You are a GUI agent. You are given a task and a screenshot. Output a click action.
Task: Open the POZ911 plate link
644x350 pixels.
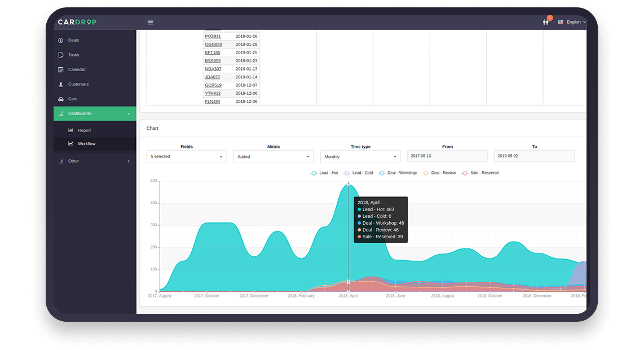[x=213, y=36]
